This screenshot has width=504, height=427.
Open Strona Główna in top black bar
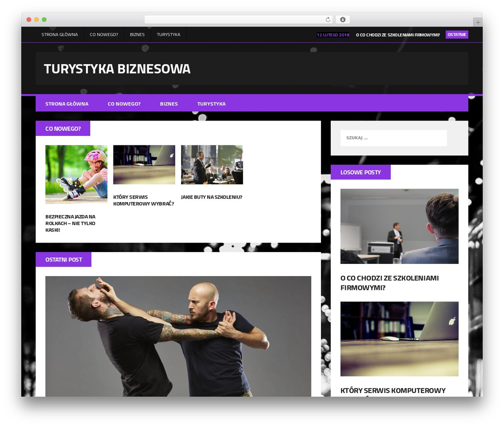(x=60, y=35)
